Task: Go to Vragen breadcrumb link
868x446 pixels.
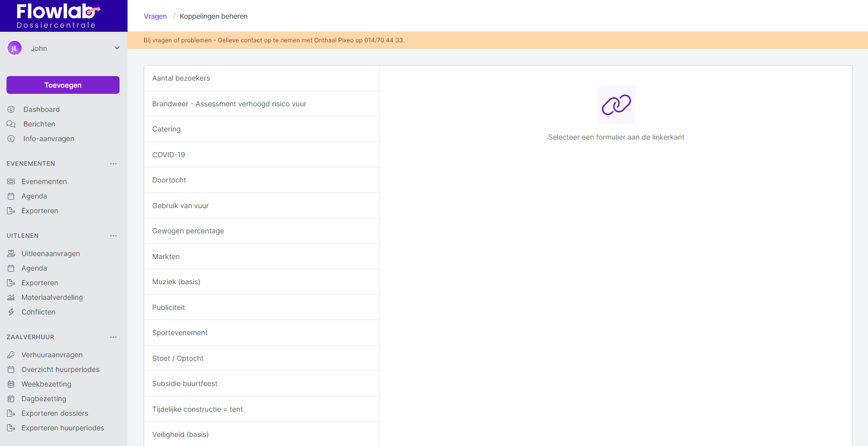Action: tap(155, 16)
